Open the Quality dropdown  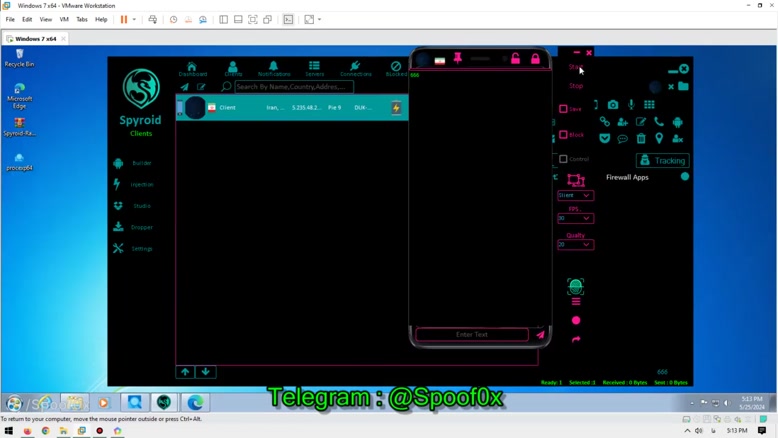pos(575,244)
